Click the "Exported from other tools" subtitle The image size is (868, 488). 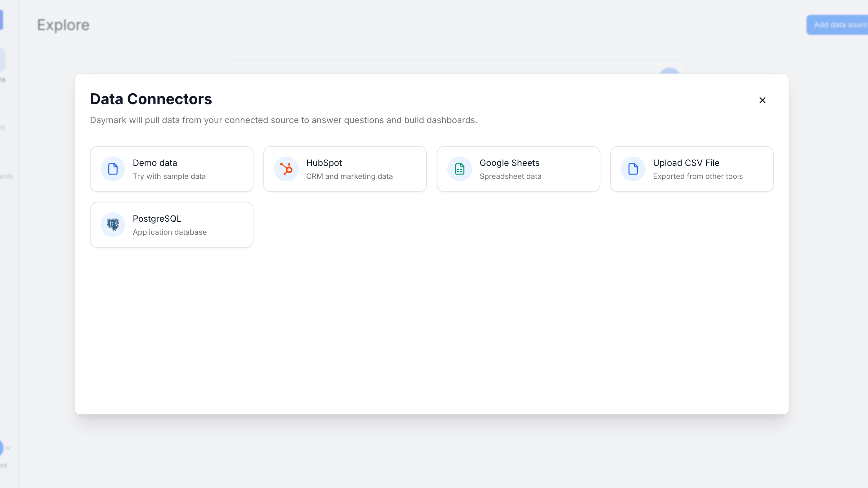click(697, 176)
